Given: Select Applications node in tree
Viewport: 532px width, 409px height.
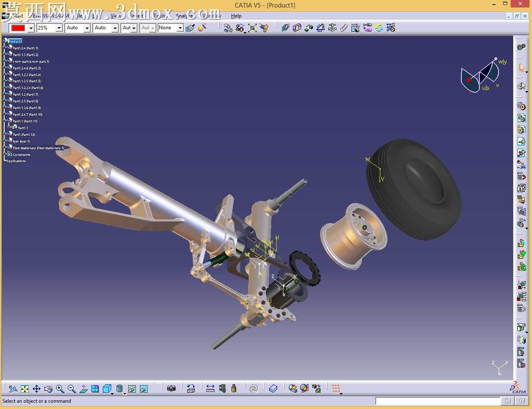Looking at the screenshot, I should (x=16, y=161).
